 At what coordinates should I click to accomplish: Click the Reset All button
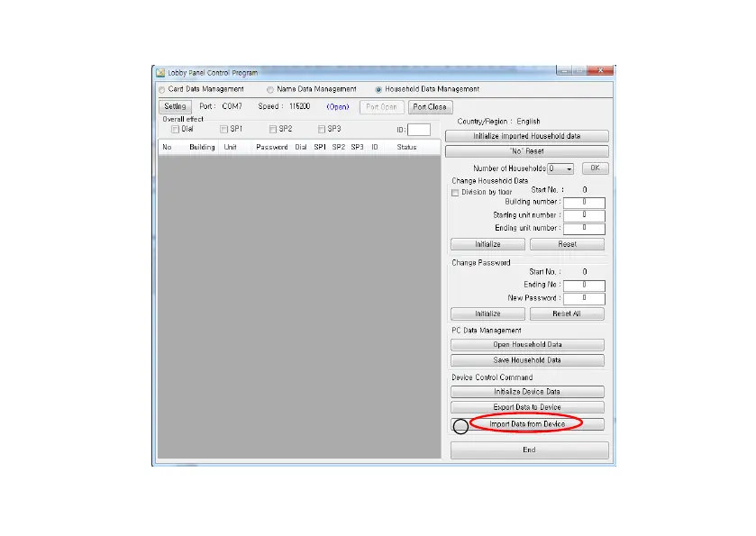pos(567,313)
